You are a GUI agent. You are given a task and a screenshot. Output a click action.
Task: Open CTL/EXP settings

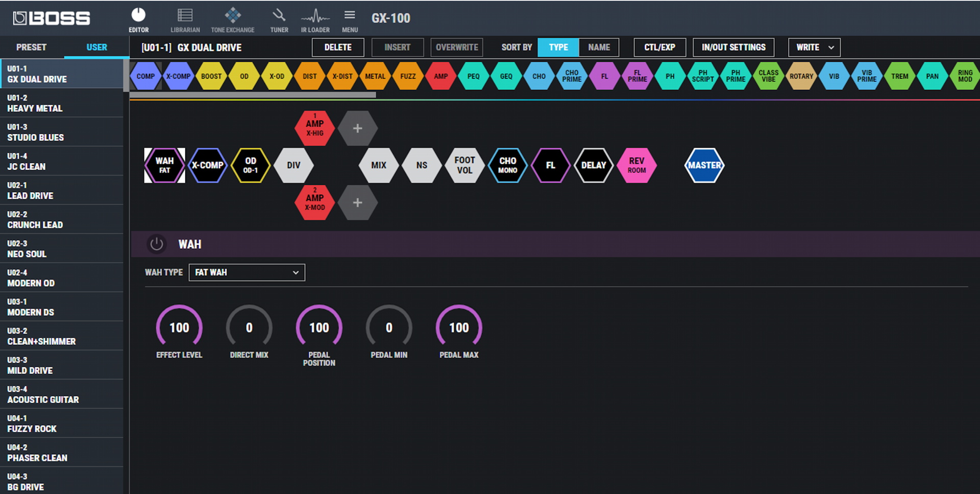coord(659,47)
